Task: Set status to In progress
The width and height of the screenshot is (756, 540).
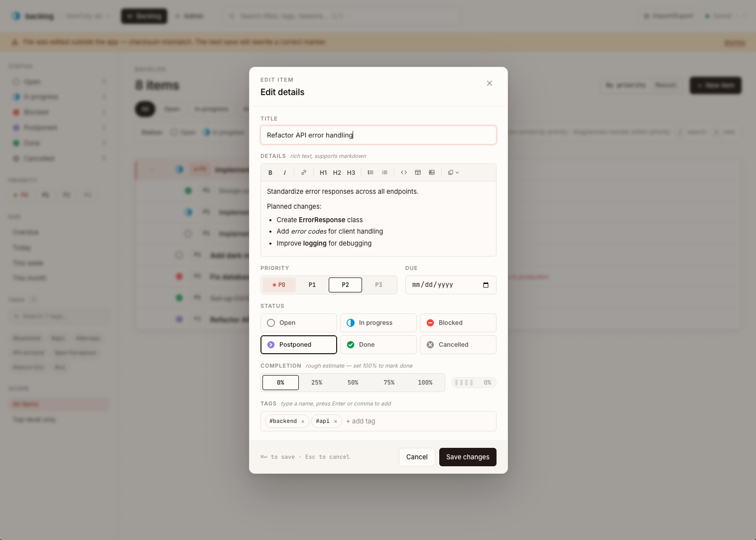Action: click(378, 323)
